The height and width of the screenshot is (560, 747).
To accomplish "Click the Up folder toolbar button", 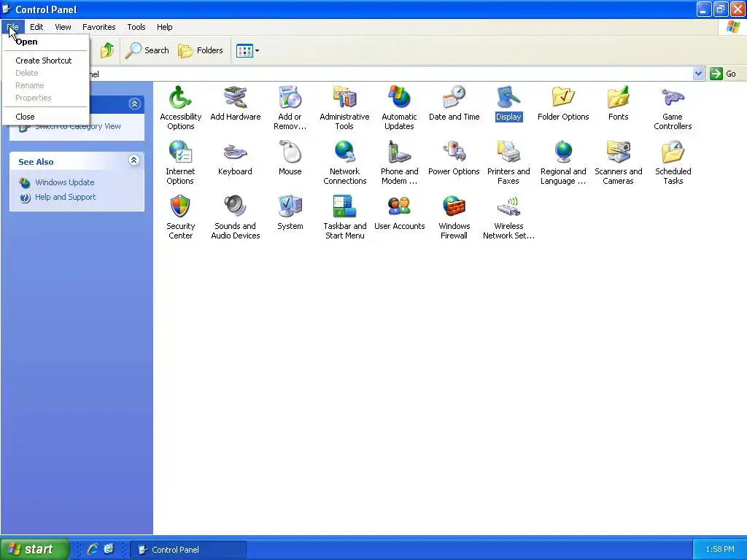I will click(x=107, y=50).
